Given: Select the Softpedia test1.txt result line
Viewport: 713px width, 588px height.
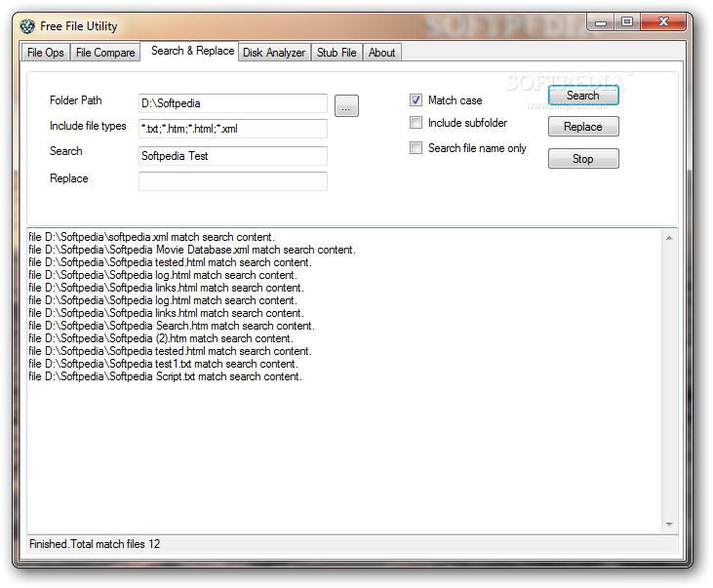Looking at the screenshot, I should click(x=163, y=364).
